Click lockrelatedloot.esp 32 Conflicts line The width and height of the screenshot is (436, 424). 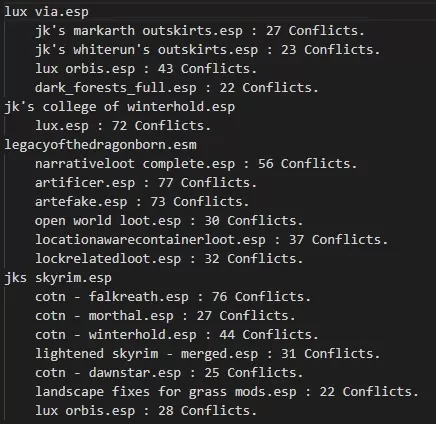(x=169, y=259)
